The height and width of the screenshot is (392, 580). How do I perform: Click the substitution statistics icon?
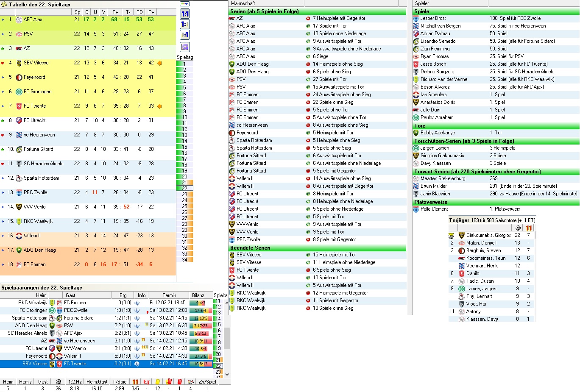191,382
